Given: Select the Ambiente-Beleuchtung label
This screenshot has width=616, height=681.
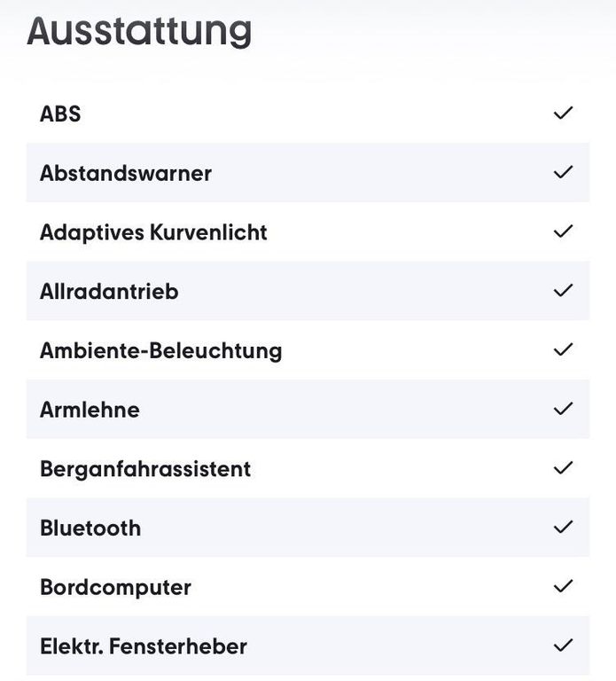Looking at the screenshot, I should [x=161, y=350].
